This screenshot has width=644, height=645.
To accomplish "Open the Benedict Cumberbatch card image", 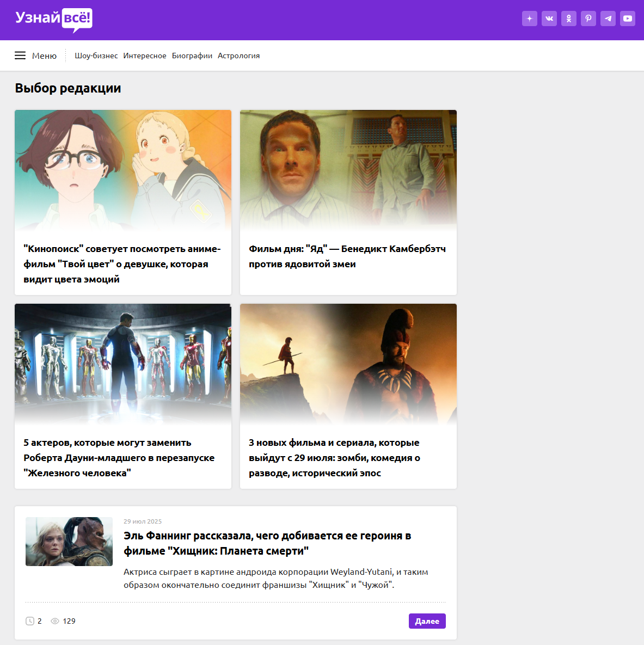I will [348, 170].
